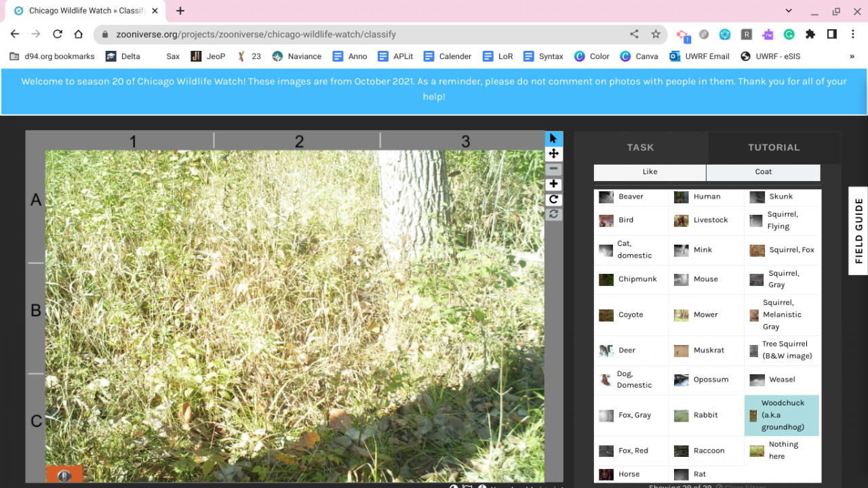Choose Beaver as the animal
Screen dimensions: 868x488
[x=631, y=197]
